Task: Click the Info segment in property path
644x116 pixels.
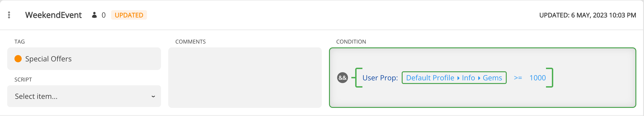Action: click(x=468, y=78)
